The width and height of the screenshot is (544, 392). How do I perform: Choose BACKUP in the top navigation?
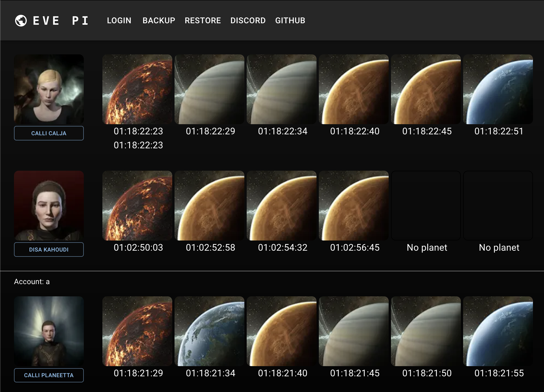point(159,21)
